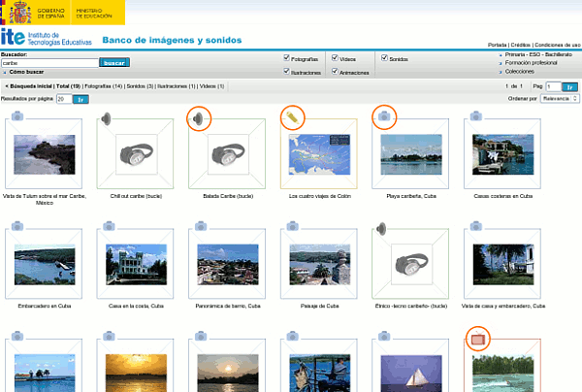582x392 pixels.
Task: Click camera icon above the orange sunset photo
Action: [x=109, y=337]
